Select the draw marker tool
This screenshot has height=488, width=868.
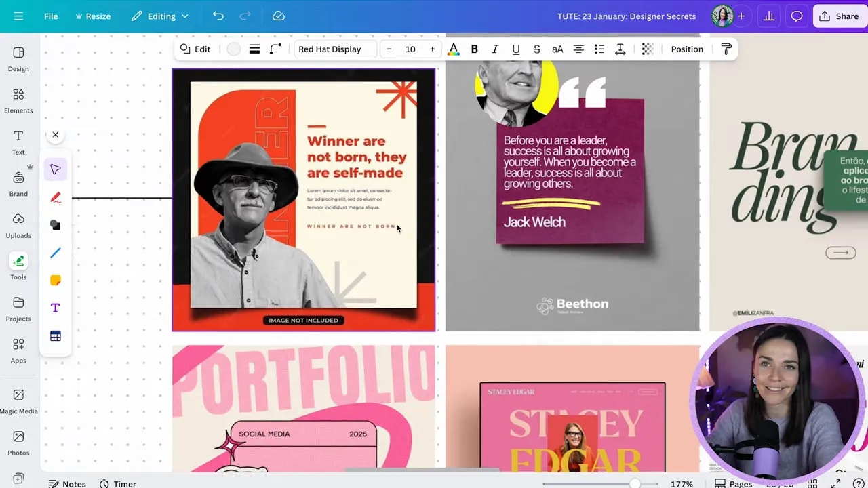point(55,197)
